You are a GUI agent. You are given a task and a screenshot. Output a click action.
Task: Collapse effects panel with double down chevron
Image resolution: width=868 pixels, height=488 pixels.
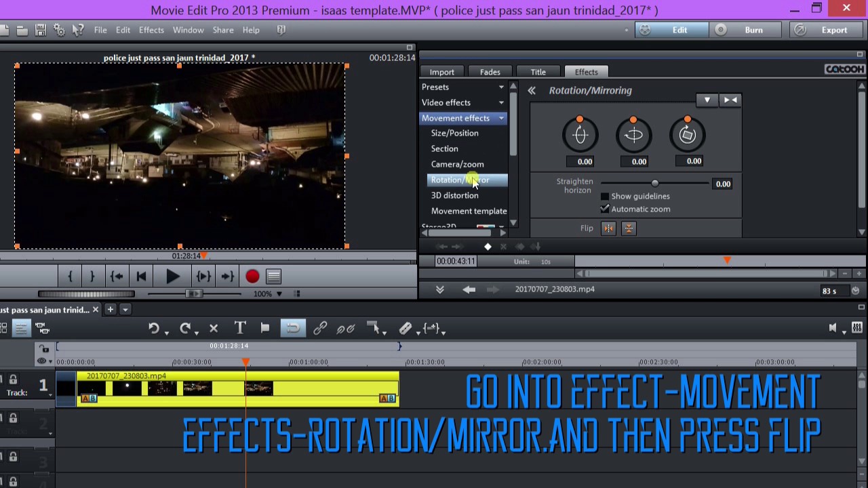click(x=440, y=289)
